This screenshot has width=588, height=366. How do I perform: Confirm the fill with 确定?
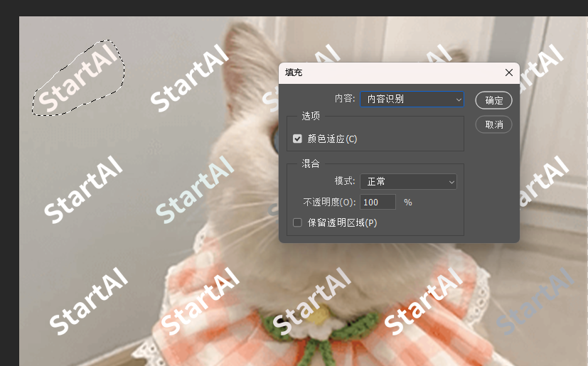click(493, 101)
